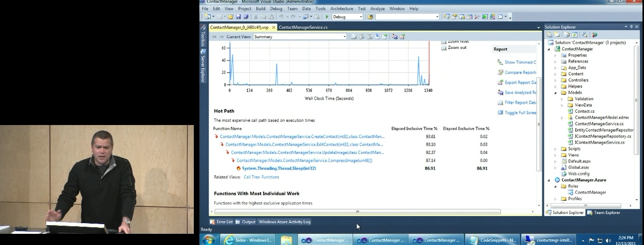Click the Filter Report Data icon
This screenshot has height=245, width=644.
(x=500, y=103)
